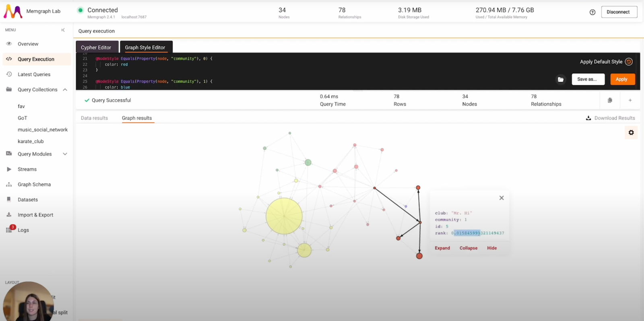
Task: Open karate_club collection
Action: (31, 141)
